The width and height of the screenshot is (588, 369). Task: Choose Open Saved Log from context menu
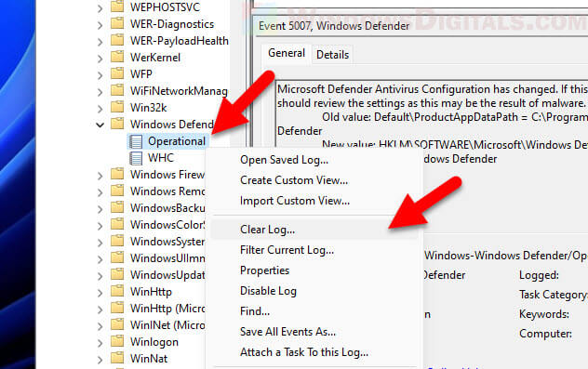(x=314, y=160)
